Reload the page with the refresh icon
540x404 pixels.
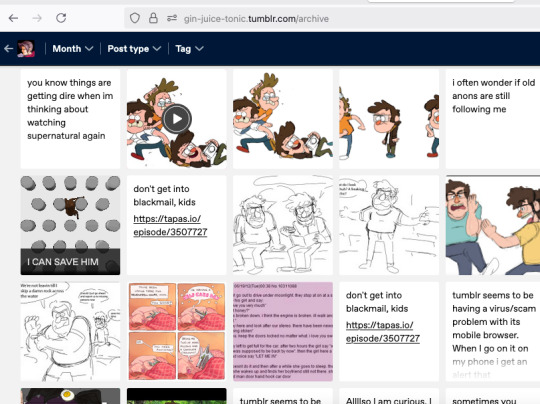[x=61, y=18]
